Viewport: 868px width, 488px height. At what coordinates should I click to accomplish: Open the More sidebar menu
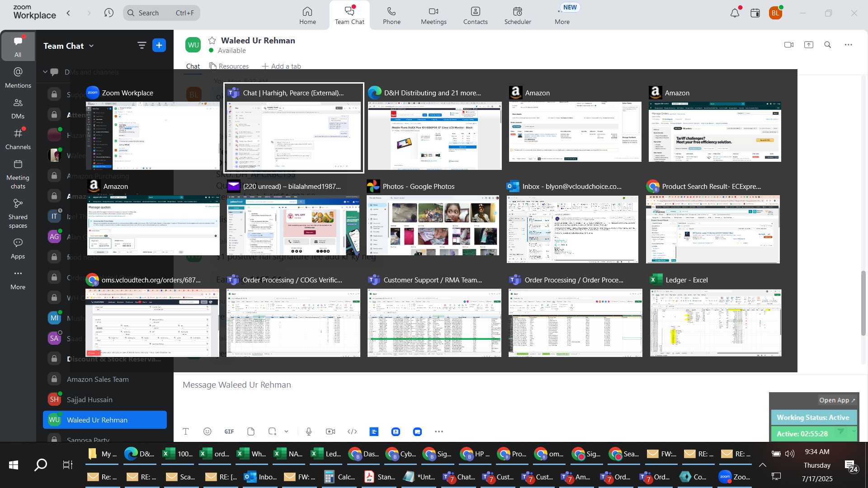[x=18, y=280]
